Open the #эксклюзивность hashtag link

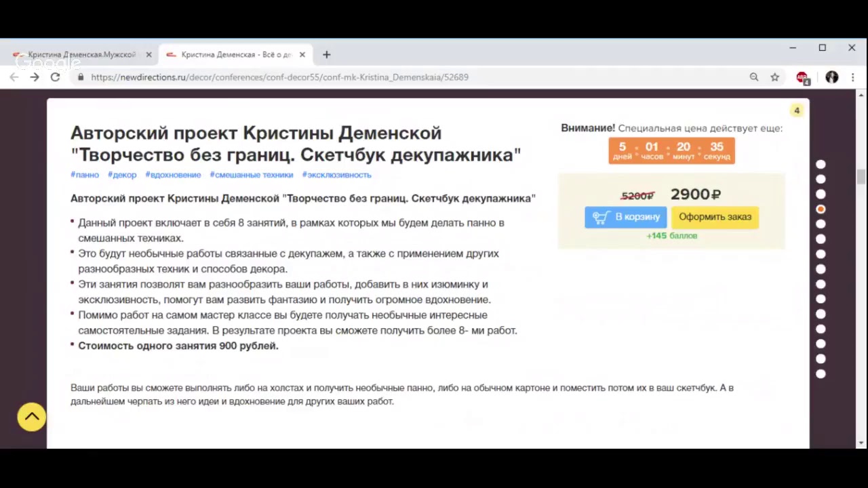tap(336, 175)
